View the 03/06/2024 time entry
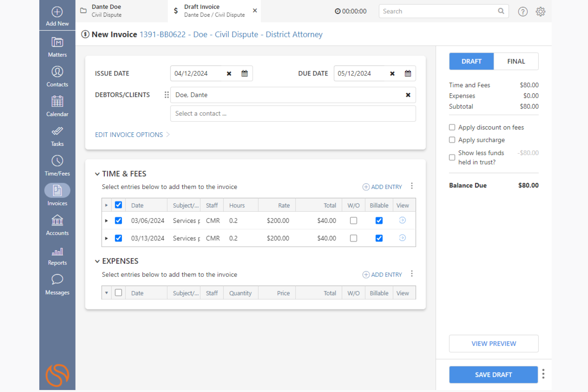 click(402, 220)
